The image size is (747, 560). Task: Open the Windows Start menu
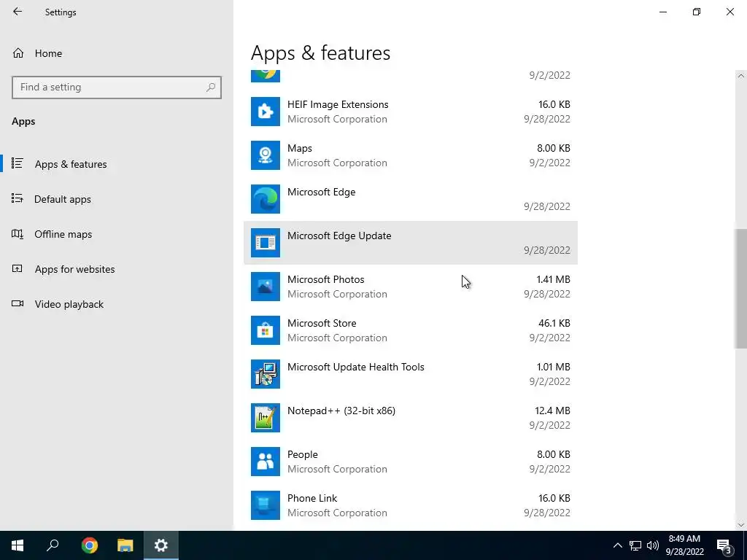(x=18, y=545)
